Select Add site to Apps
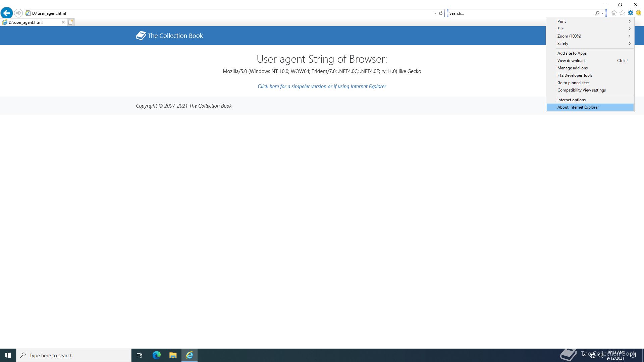 (590, 53)
